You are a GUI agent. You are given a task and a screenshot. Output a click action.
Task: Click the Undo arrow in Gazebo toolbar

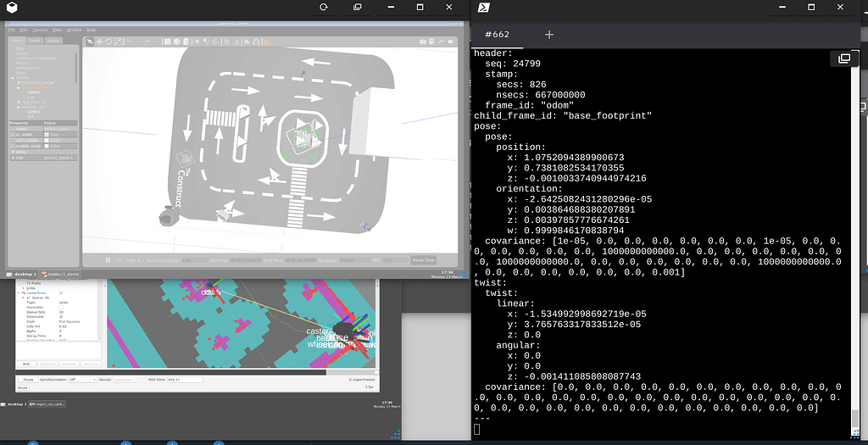click(130, 42)
